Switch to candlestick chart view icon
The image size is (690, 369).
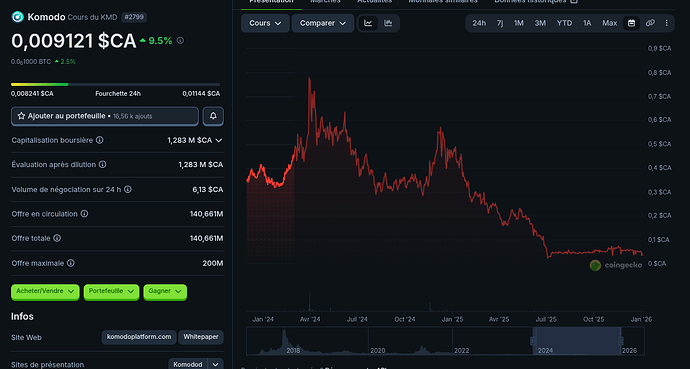point(388,23)
